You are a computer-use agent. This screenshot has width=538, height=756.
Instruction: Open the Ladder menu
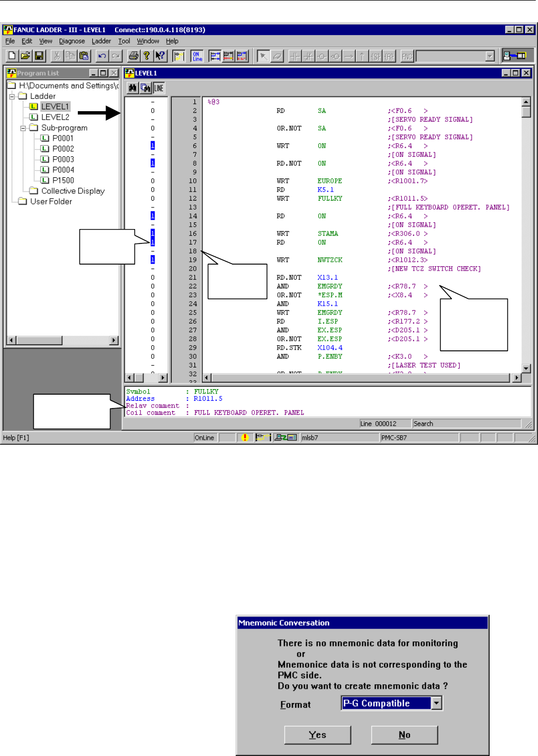click(x=101, y=41)
